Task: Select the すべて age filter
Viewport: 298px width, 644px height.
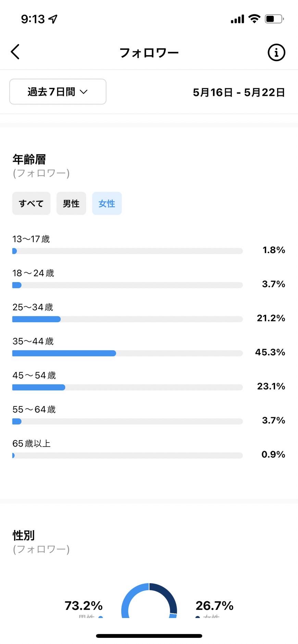Action: coord(31,203)
